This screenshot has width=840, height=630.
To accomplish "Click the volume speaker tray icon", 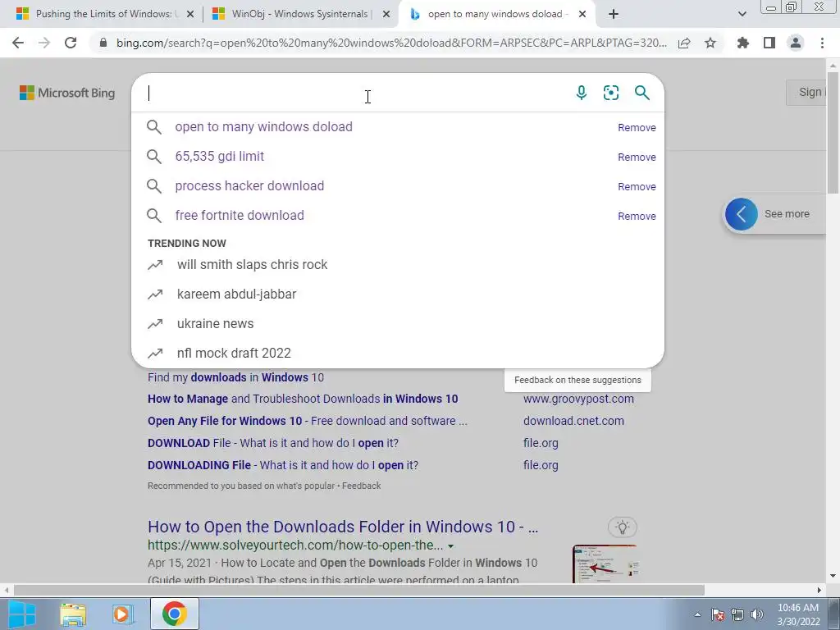I will point(757,614).
